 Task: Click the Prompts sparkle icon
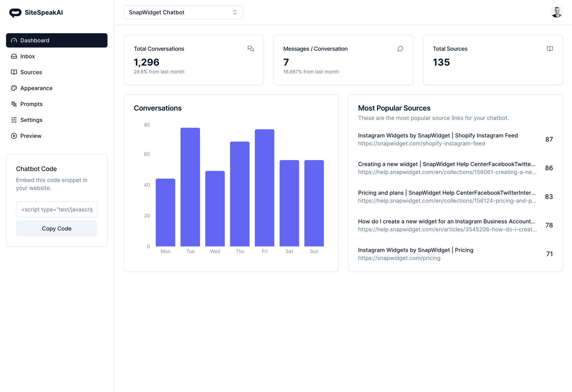click(14, 104)
